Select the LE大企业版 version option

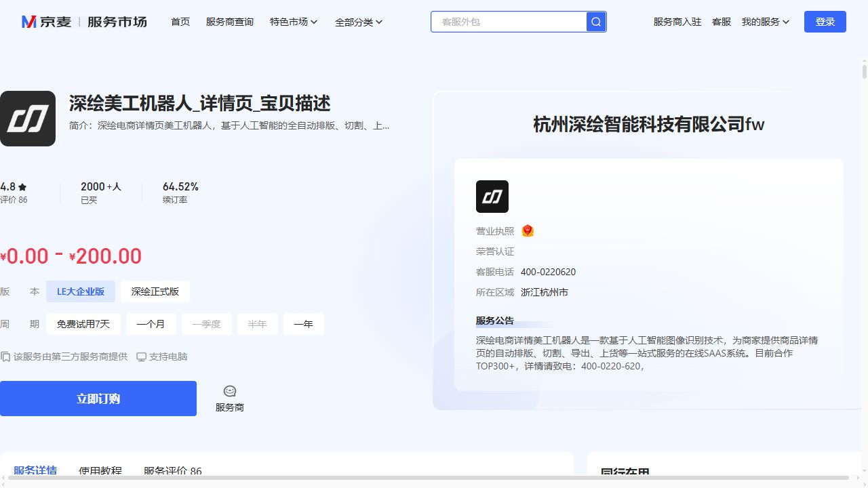click(81, 291)
